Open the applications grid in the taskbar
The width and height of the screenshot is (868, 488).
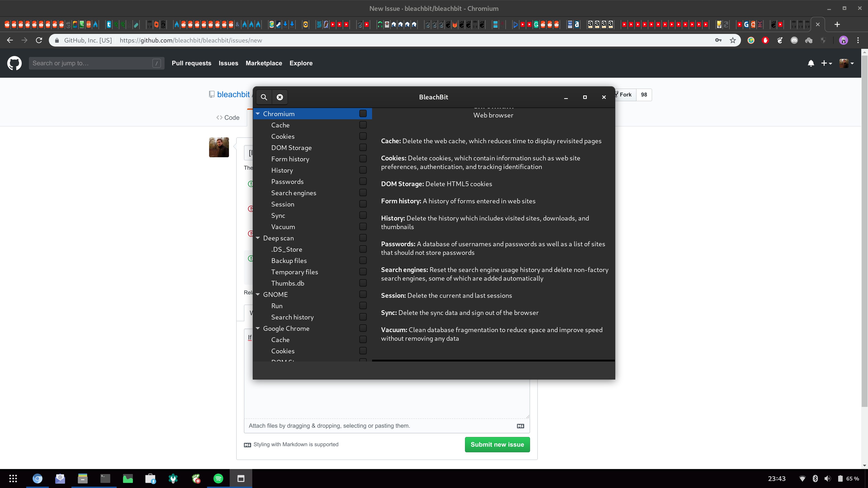coord(13,479)
